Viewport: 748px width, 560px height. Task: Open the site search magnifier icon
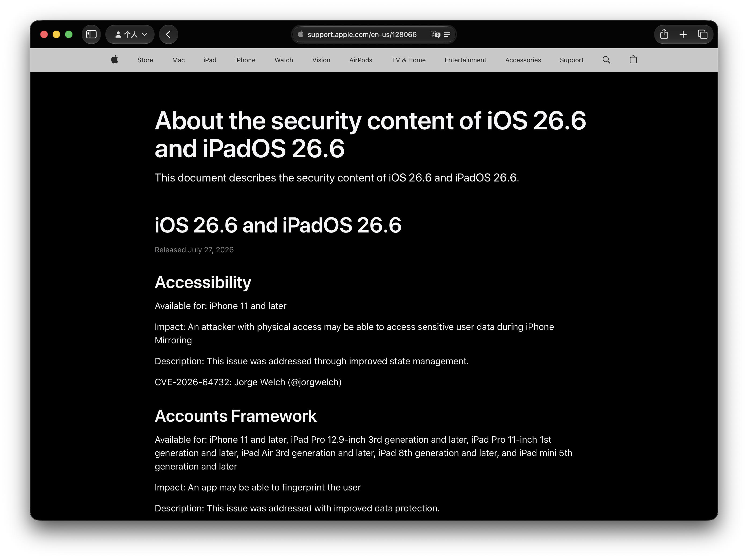[606, 60]
